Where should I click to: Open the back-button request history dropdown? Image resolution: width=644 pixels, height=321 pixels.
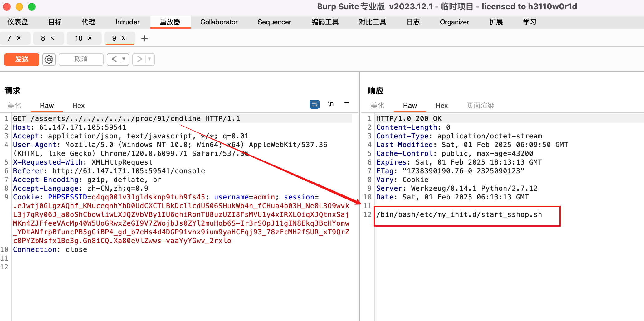(x=124, y=59)
